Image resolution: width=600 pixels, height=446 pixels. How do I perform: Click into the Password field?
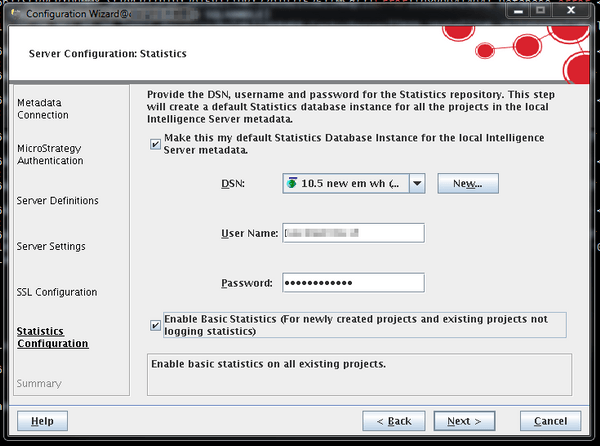(x=353, y=283)
